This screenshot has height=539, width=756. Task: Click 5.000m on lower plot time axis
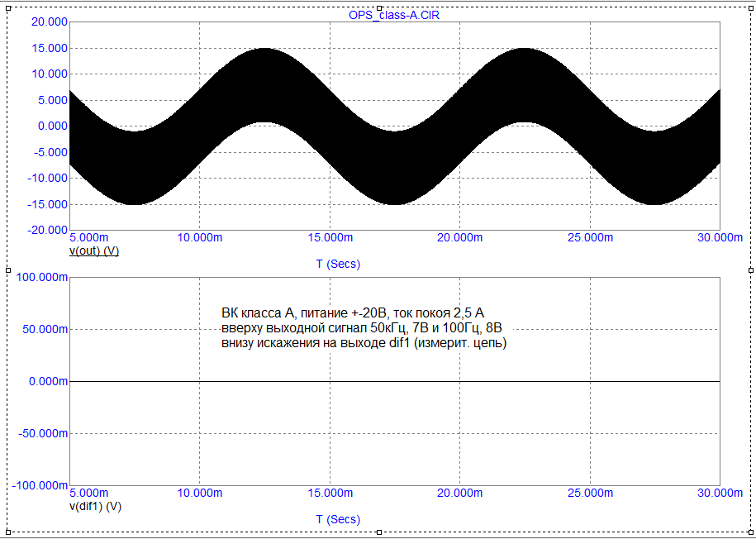pyautogui.click(x=89, y=494)
